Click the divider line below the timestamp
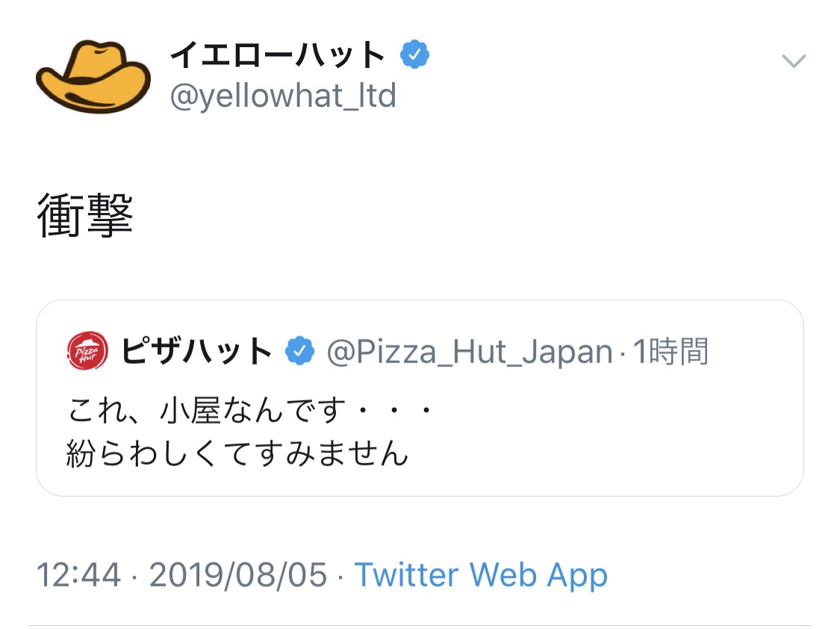This screenshot has width=840, height=629. [420, 625]
